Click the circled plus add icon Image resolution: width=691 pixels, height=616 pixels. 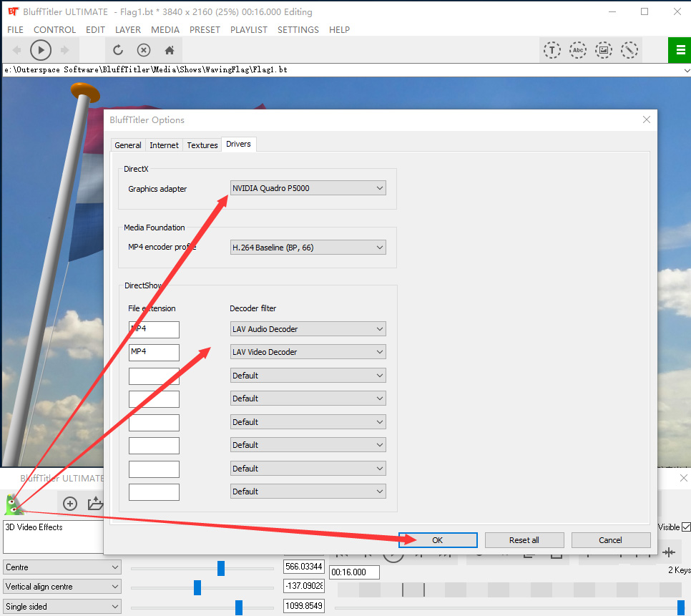click(70, 503)
